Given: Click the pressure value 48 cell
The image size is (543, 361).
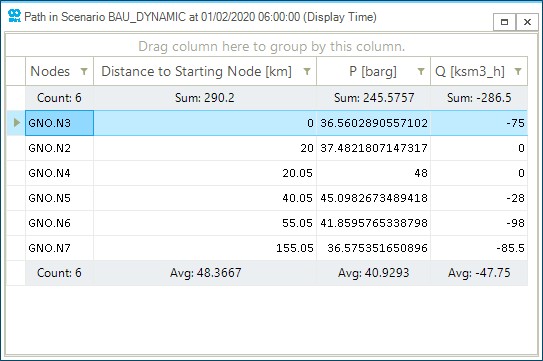Looking at the screenshot, I should tap(373, 173).
